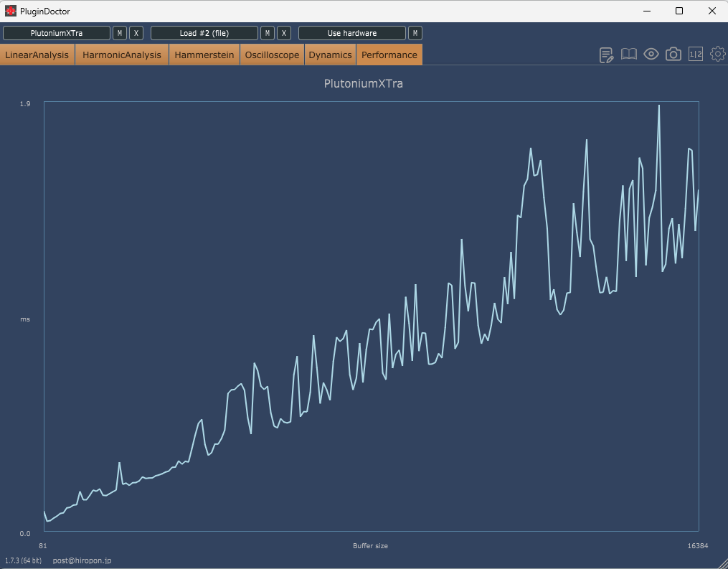Open the PlutoniumXTra plugin slot button
Screen dimensions: 728x569
(57, 33)
